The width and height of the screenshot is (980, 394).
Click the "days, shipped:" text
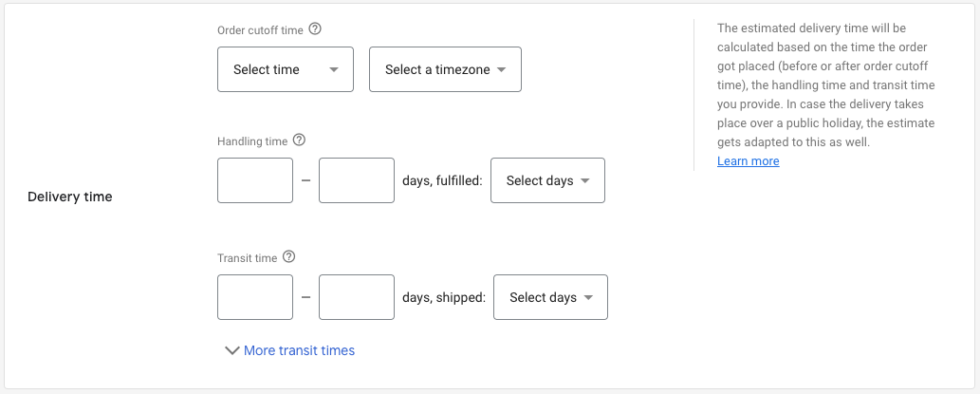tap(444, 297)
